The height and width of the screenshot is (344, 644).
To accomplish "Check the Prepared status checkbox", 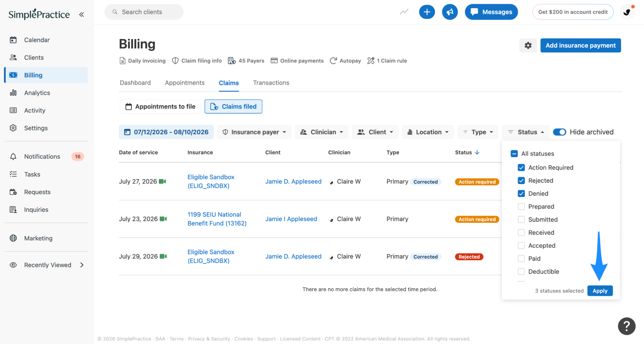I will tap(521, 206).
